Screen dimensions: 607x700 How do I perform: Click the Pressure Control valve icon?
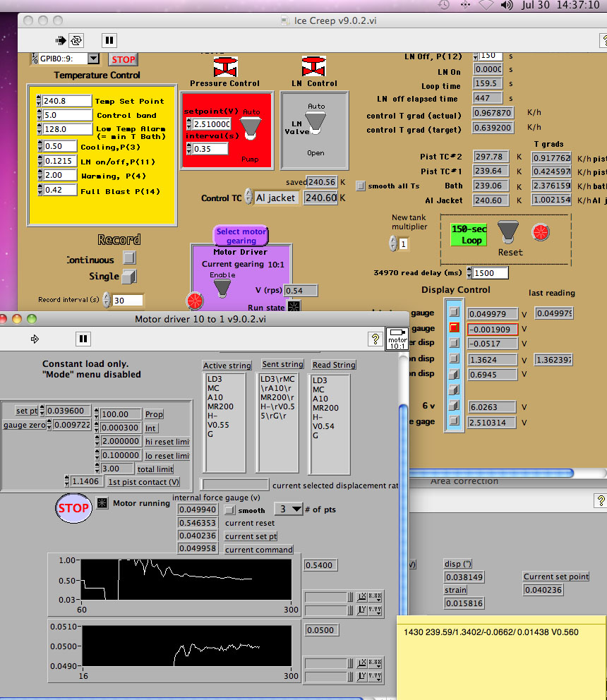click(x=224, y=67)
